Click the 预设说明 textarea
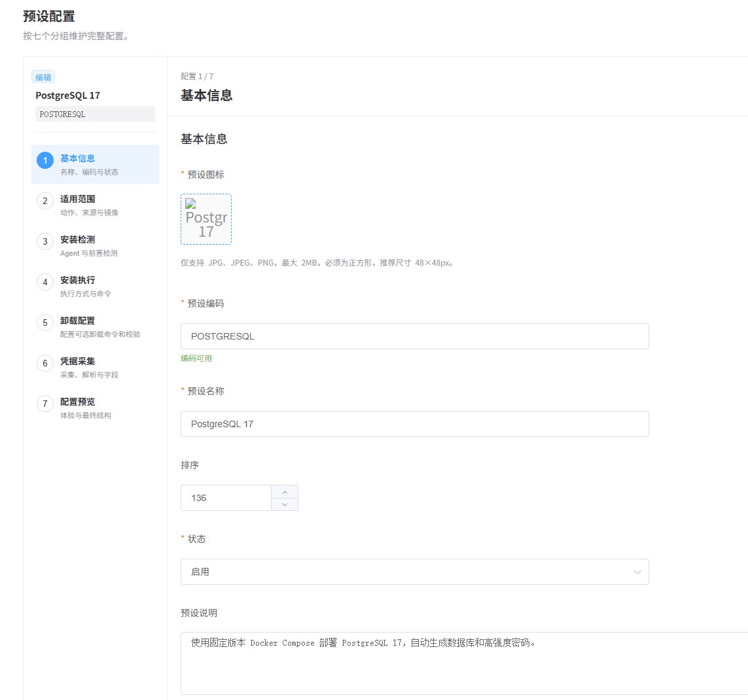This screenshot has width=748, height=700. pyautogui.click(x=464, y=663)
